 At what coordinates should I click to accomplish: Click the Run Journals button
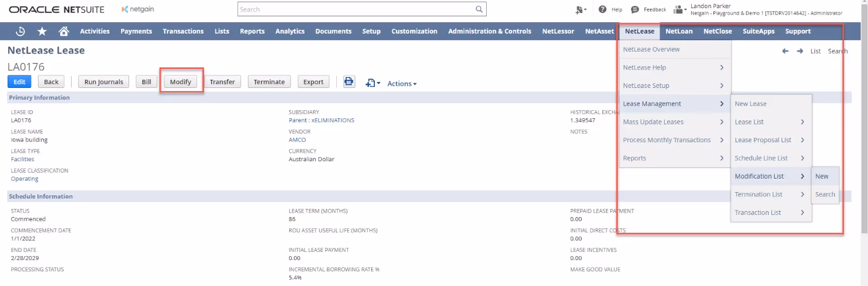pyautogui.click(x=104, y=82)
